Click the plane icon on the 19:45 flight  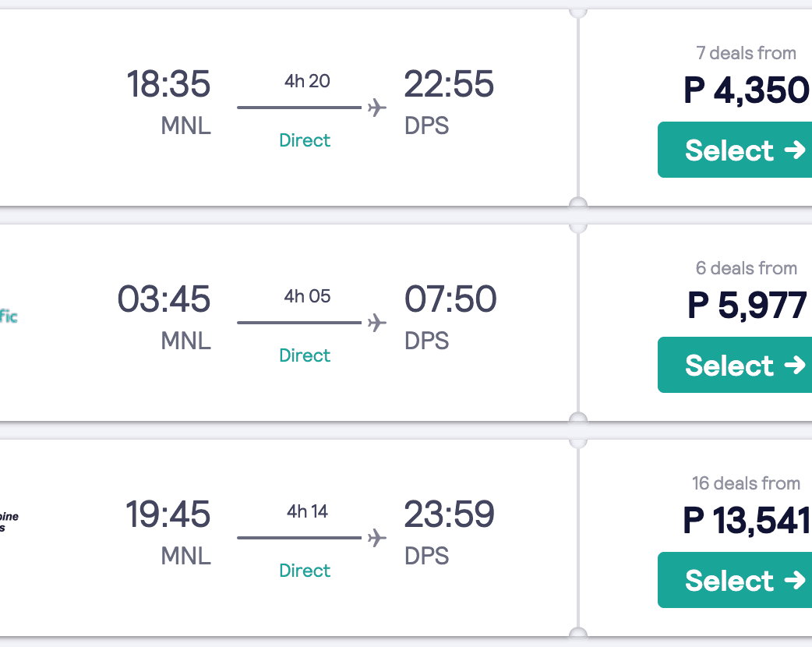(x=377, y=538)
